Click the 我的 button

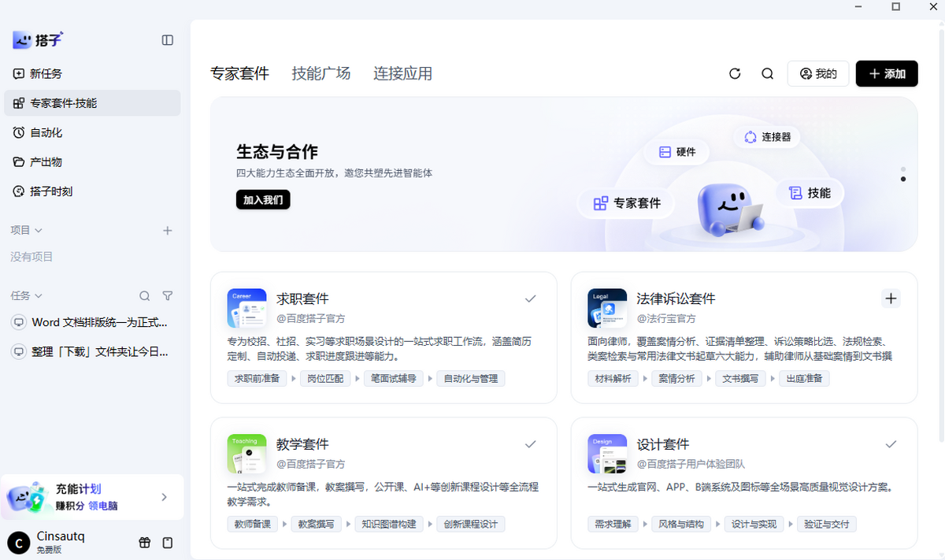[818, 74]
